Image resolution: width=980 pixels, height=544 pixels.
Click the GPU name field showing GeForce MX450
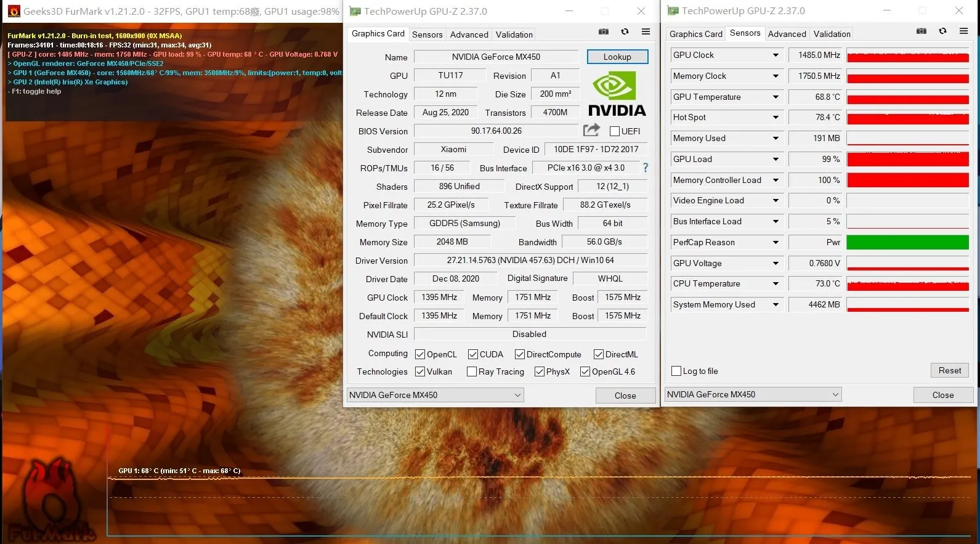(x=496, y=57)
